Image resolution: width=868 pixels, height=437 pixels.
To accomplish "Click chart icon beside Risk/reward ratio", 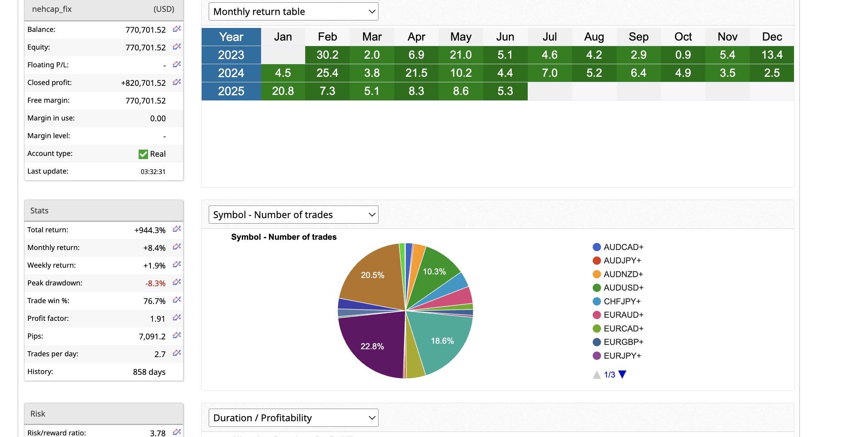I will coord(177,432).
